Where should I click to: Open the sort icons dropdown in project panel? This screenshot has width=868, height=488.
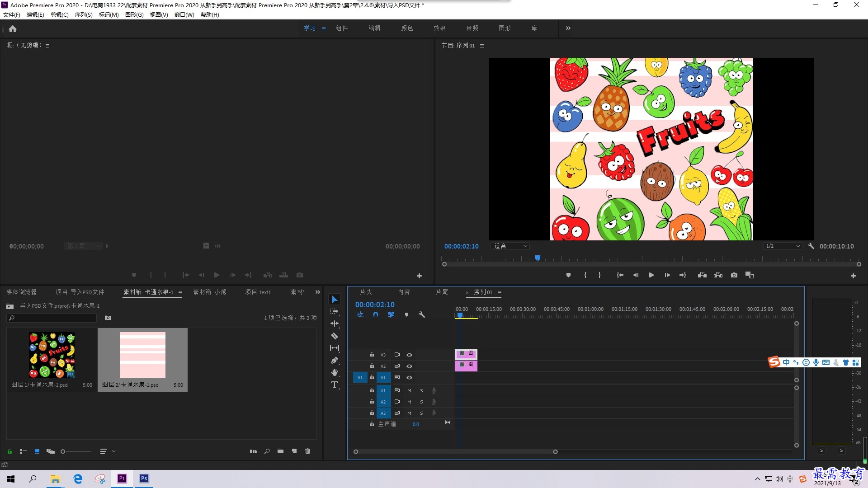tap(108, 451)
